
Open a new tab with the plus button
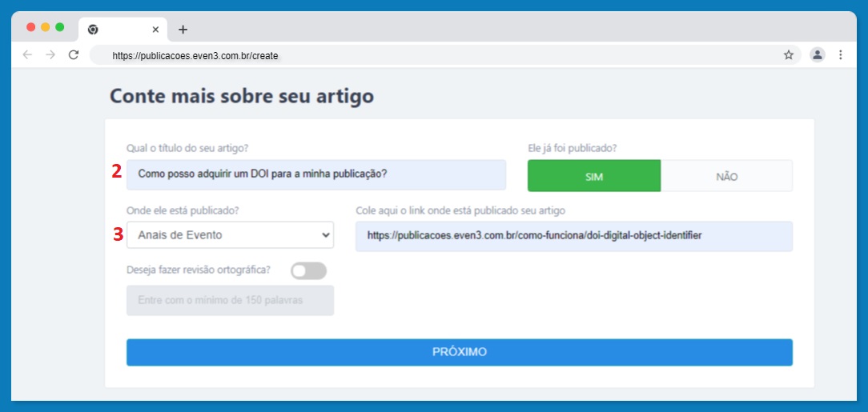coord(183,30)
